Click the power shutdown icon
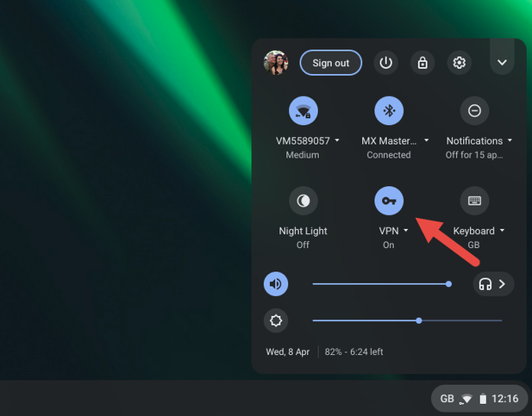This screenshot has width=532, height=416. click(x=385, y=63)
